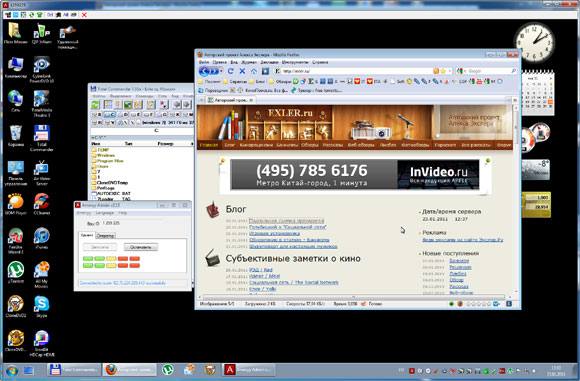Click the Firefox horizontal scrollbar
Image resolution: width=580 pixels, height=381 pixels.
pos(353,297)
